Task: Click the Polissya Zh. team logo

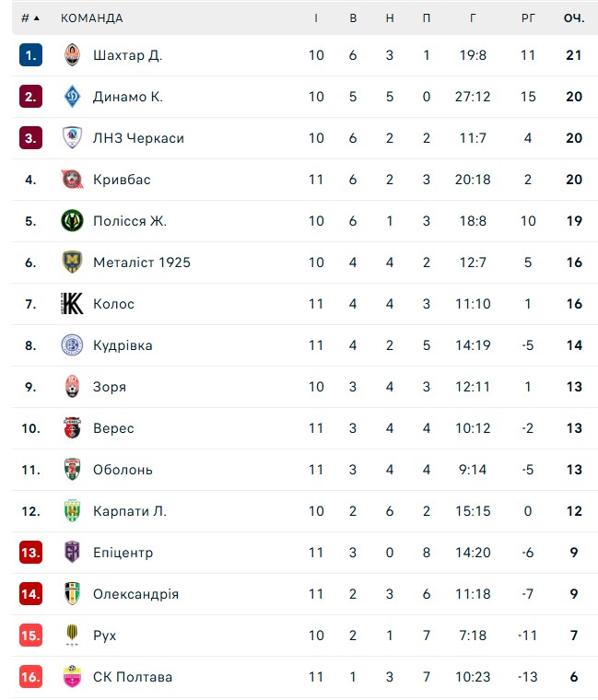Action: pos(72,221)
